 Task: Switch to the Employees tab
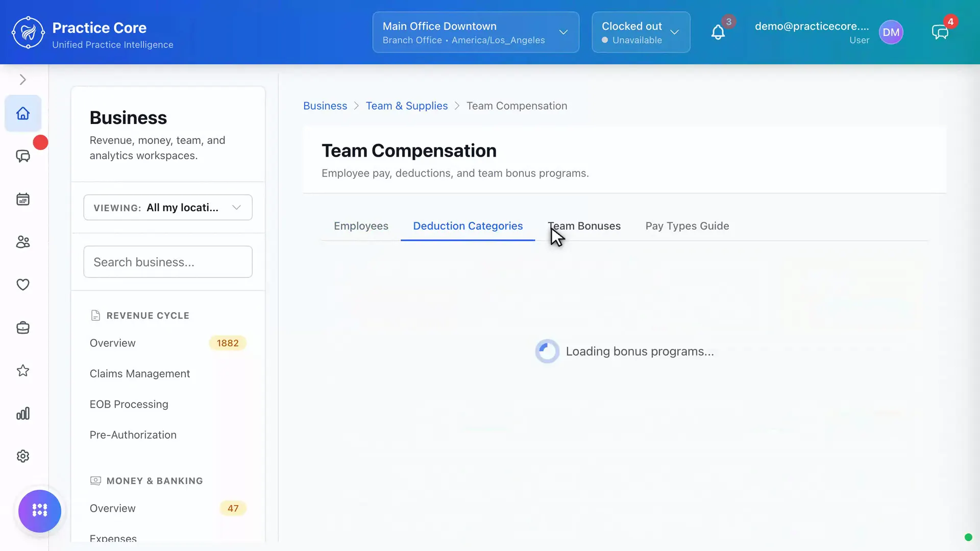coord(361,226)
